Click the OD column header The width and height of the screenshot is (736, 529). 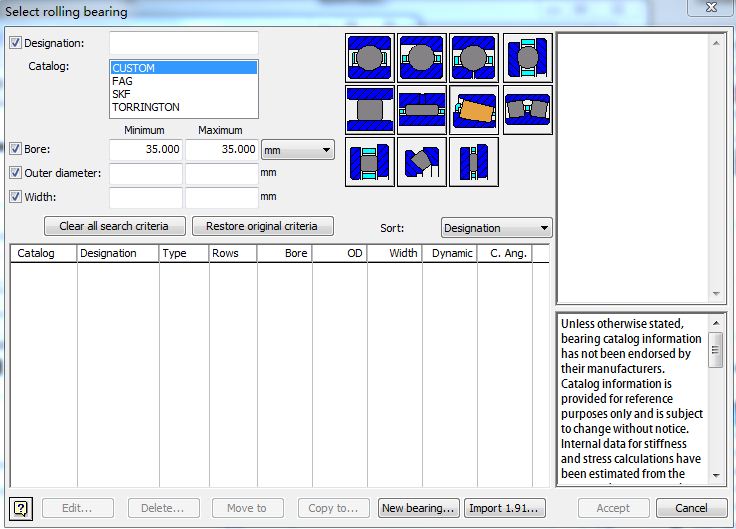click(x=340, y=253)
